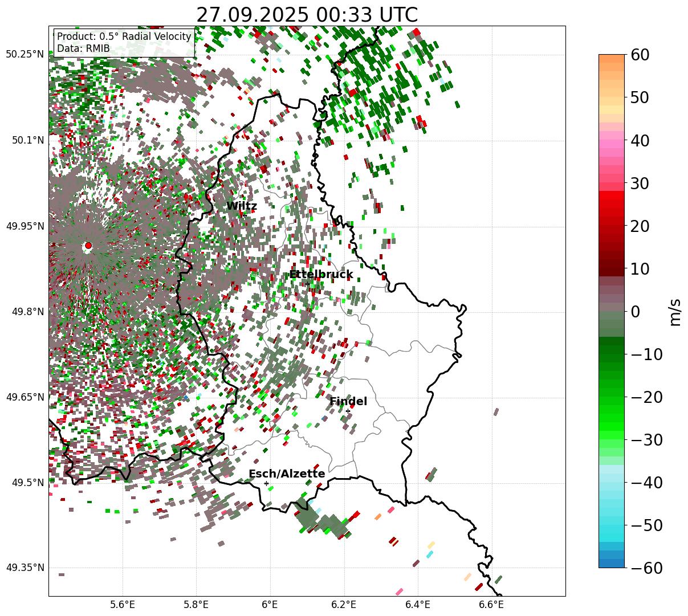Click the colorbar label 0
The height and width of the screenshot is (616, 688).
pyautogui.click(x=636, y=312)
